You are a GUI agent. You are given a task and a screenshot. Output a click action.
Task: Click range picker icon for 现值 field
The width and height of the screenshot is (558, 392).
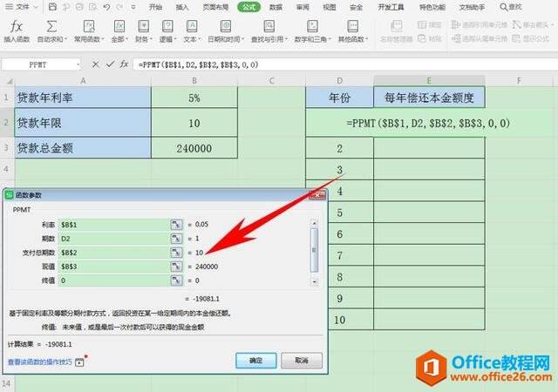click(176, 267)
